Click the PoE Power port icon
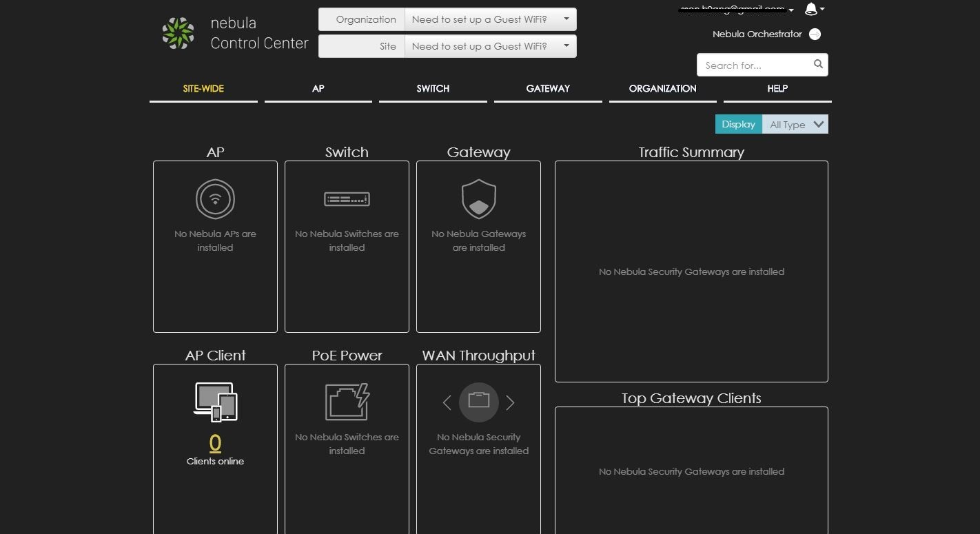The height and width of the screenshot is (534, 980). (x=347, y=402)
